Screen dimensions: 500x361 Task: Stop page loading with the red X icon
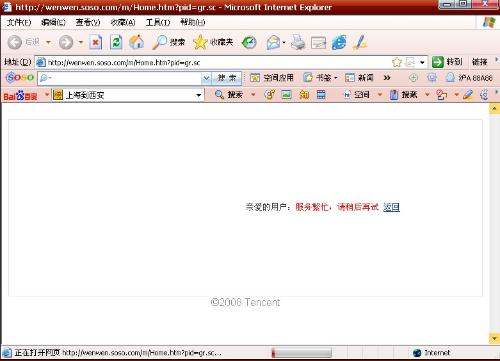[x=96, y=42]
